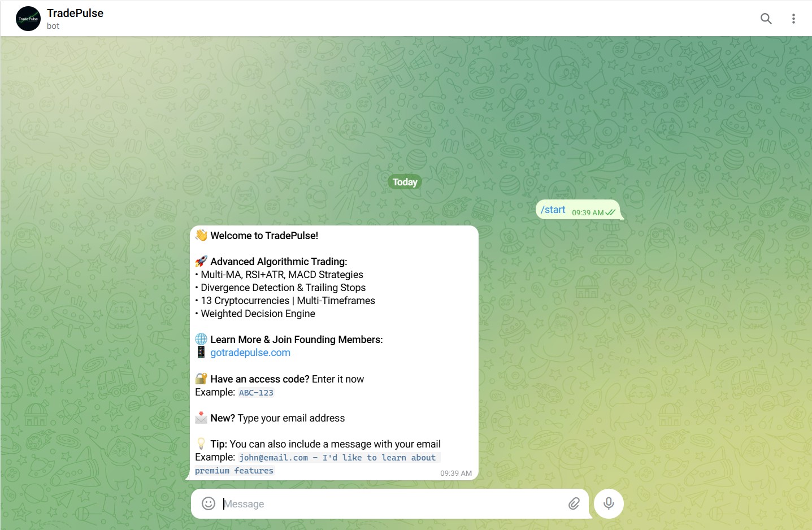Click the 'bot' status label under TradePulse
812x530 pixels.
tap(53, 26)
